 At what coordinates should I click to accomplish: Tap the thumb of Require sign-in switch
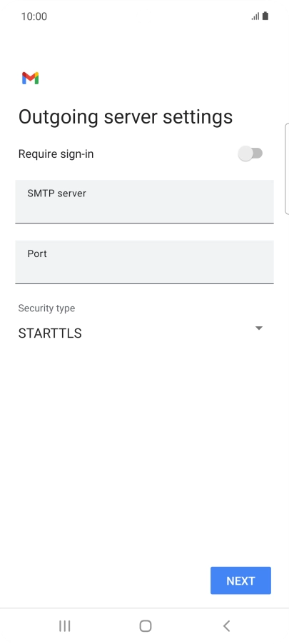pos(245,154)
